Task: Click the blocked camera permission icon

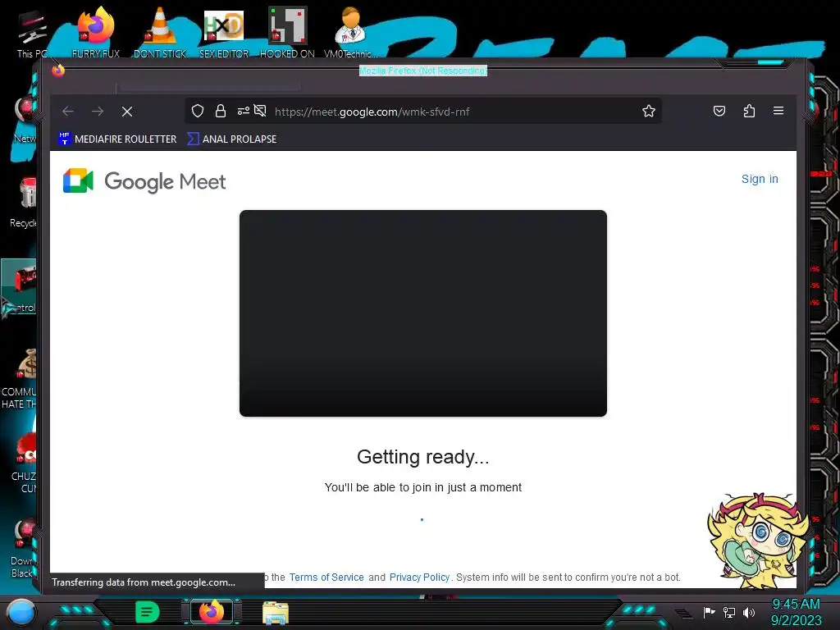Action: [x=260, y=111]
